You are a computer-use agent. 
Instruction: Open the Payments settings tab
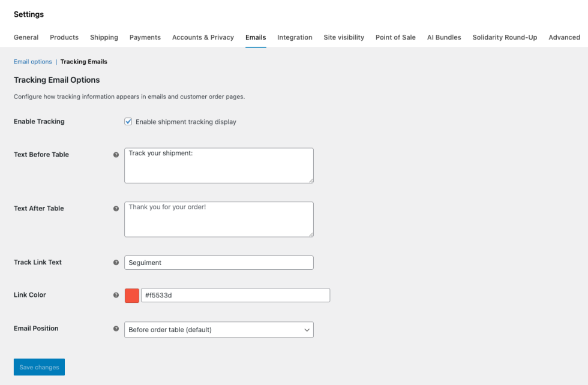click(145, 37)
